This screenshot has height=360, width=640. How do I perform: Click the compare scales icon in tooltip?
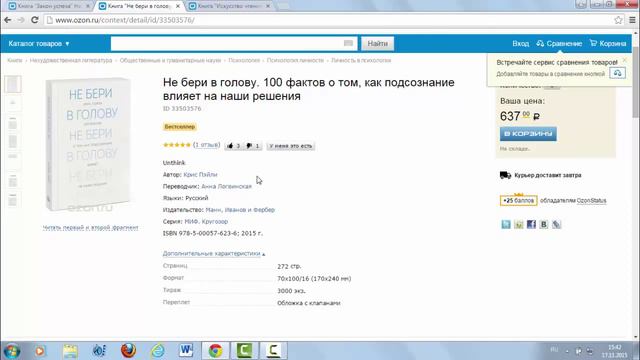(x=617, y=73)
